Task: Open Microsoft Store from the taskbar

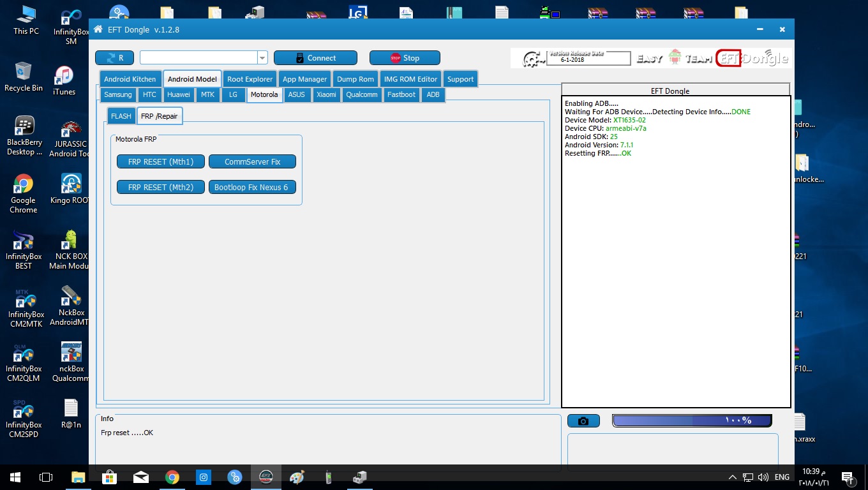Action: pos(109,477)
